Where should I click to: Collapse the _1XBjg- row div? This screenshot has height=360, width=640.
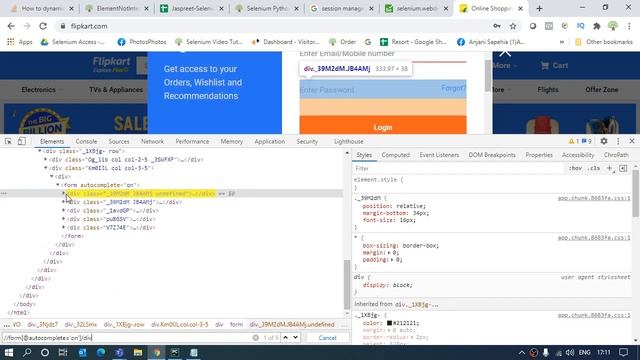click(40, 151)
